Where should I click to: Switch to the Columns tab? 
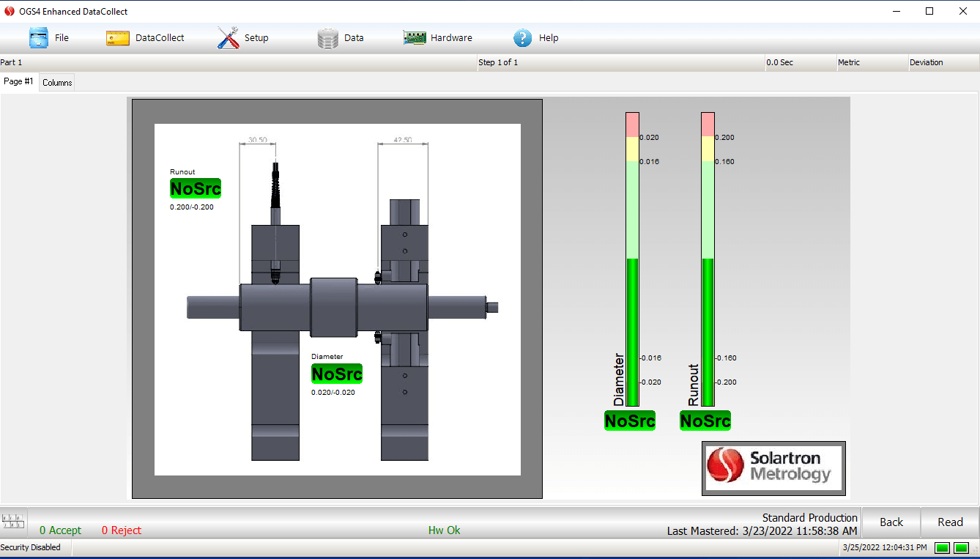(x=57, y=83)
